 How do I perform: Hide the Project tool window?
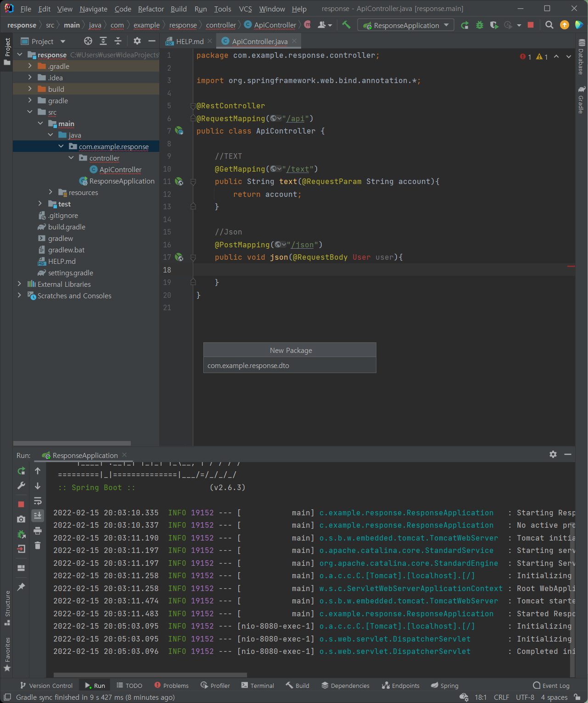click(x=152, y=41)
